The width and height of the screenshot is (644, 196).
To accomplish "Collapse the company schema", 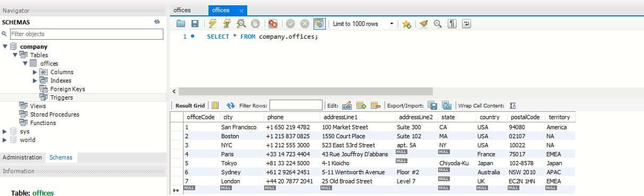I will (x=5, y=47).
